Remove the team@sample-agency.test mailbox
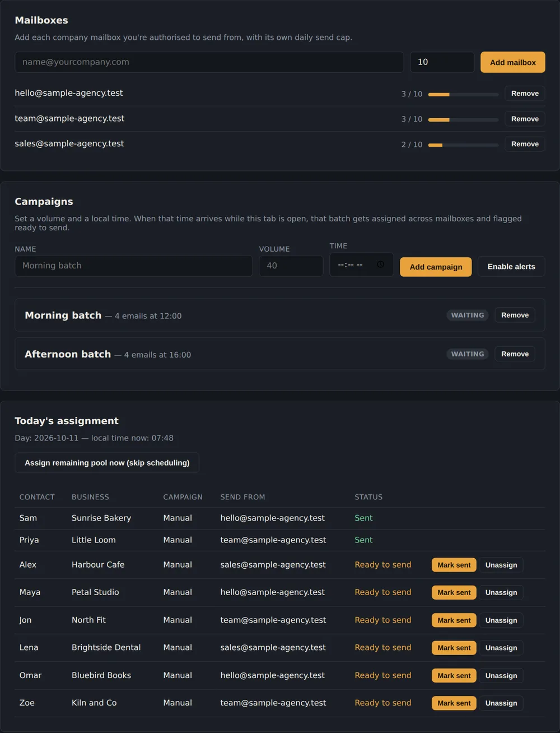 (525, 119)
